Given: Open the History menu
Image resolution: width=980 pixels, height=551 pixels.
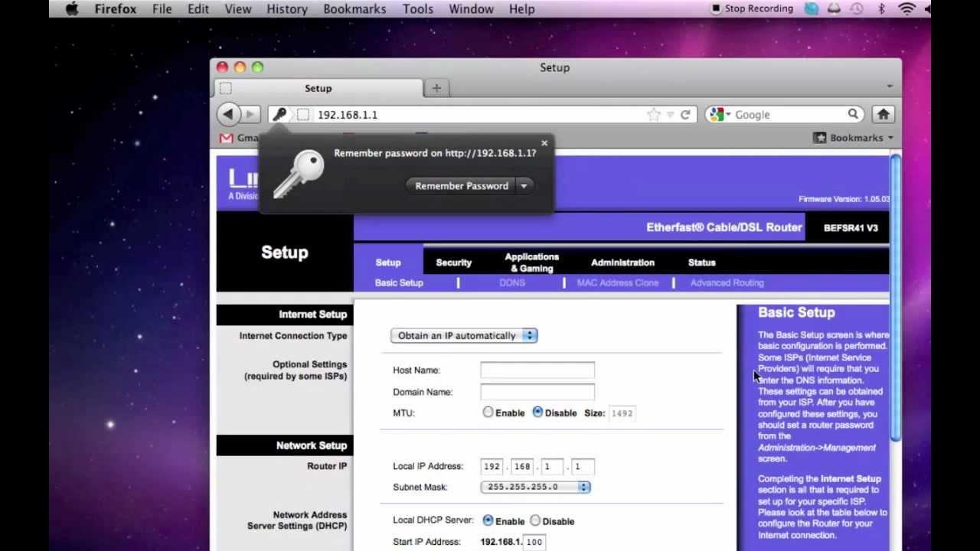Looking at the screenshot, I should tap(287, 9).
